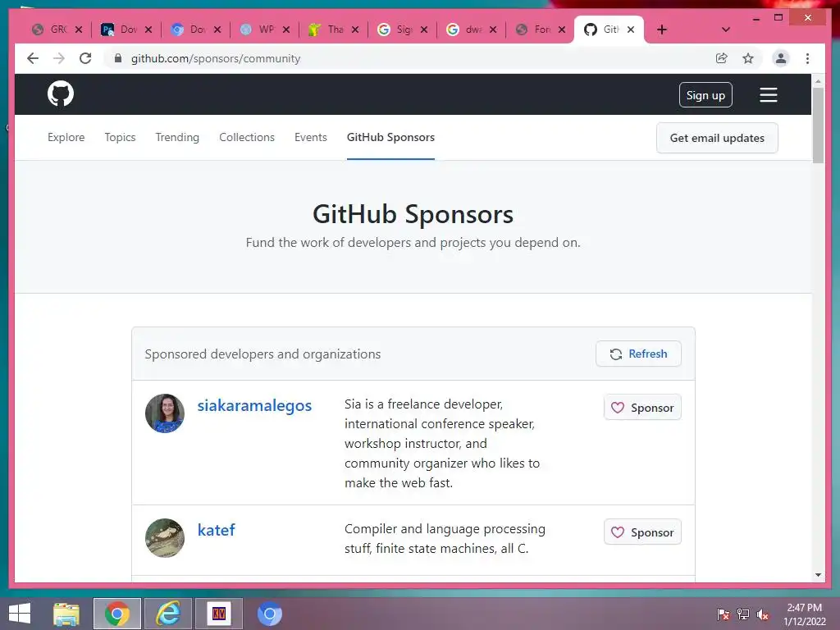Open the siakaramalegos avatar picture
The width and height of the screenshot is (840, 630).
coord(164,413)
